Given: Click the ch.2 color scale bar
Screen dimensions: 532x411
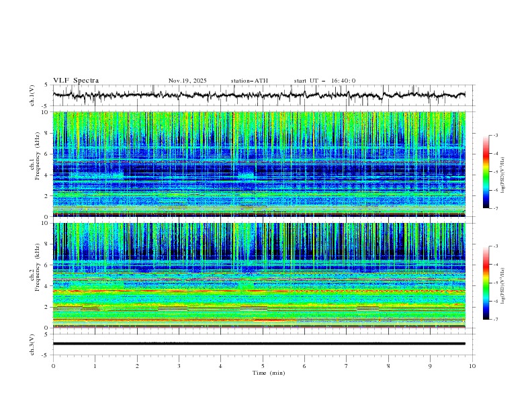Looking at the screenshot, I should click(x=486, y=283).
